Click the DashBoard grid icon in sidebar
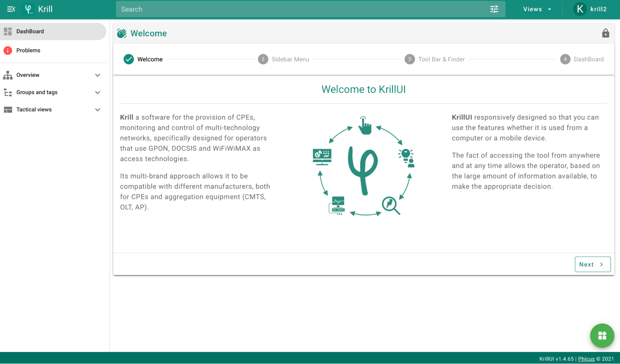Image resolution: width=620 pixels, height=364 pixels. pyautogui.click(x=8, y=31)
